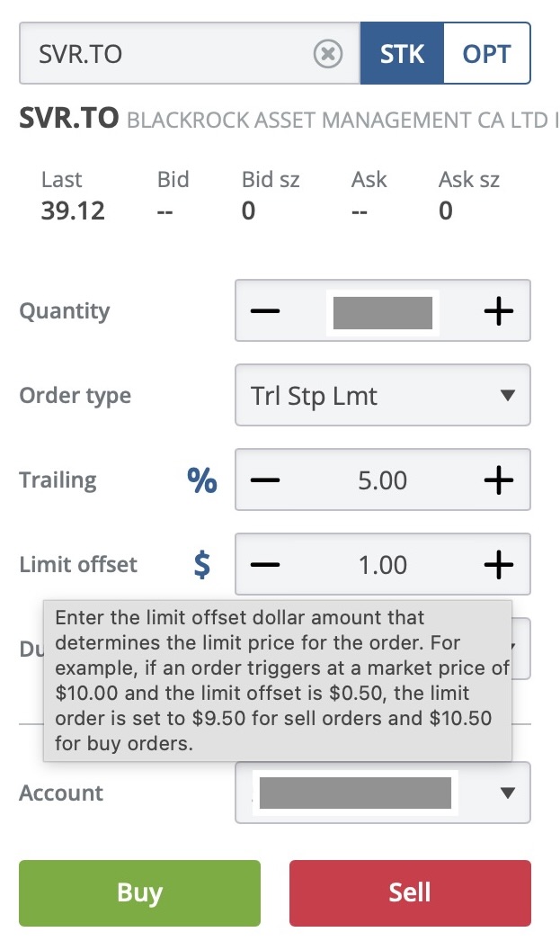The height and width of the screenshot is (950, 560).
Task: Increase the limit offset value
Action: (x=498, y=565)
